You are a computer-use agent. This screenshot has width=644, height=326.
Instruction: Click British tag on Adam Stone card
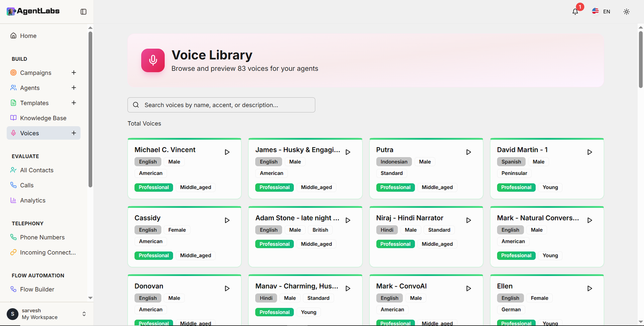pos(320,230)
